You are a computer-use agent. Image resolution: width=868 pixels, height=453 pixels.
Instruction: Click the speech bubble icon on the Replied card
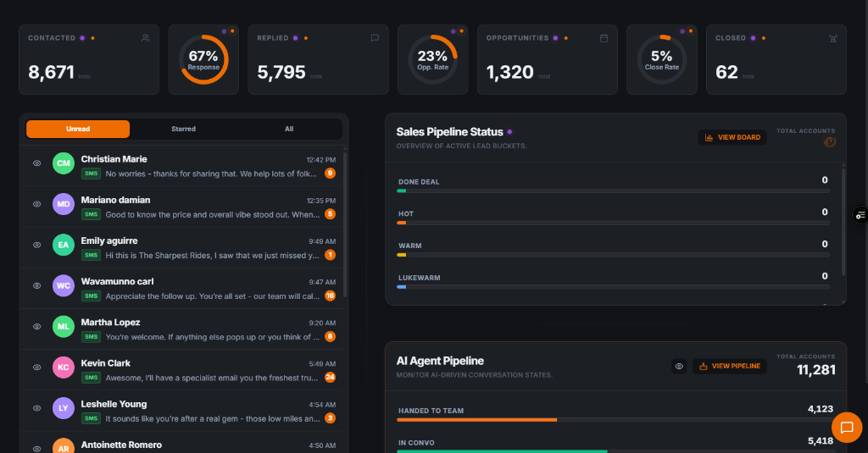click(x=375, y=38)
